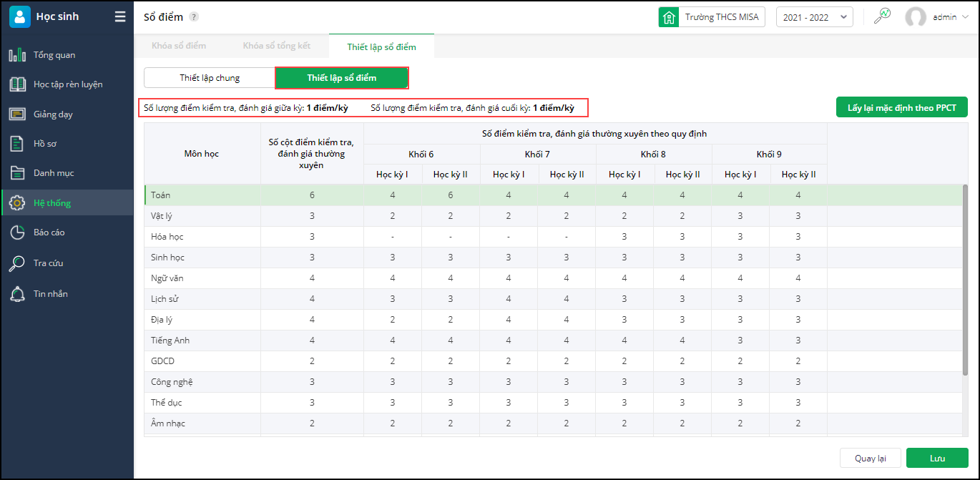This screenshot has width=980, height=480.
Task: Open the Hồ sơ document icon
Action: 17,144
